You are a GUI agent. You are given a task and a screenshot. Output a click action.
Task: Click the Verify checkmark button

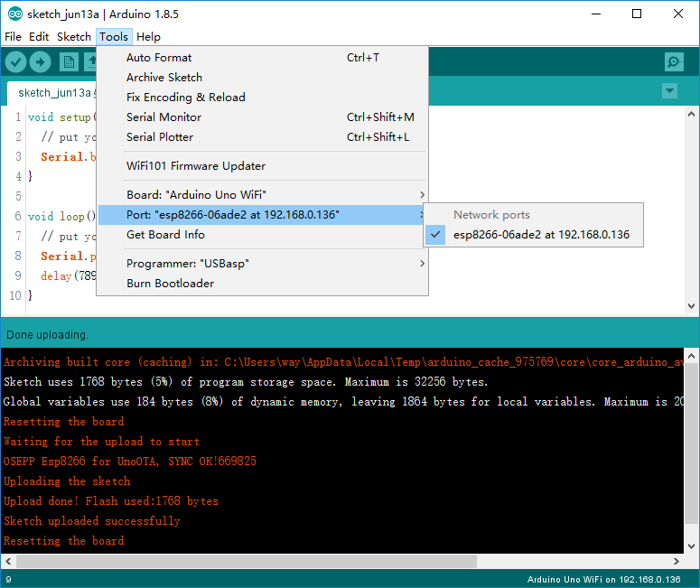[16, 61]
